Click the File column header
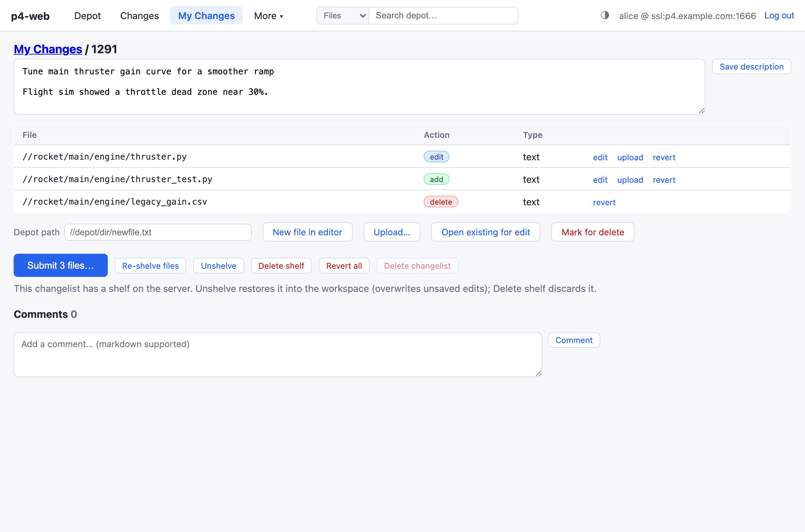Viewport: 805px width, 532px height. click(x=30, y=135)
